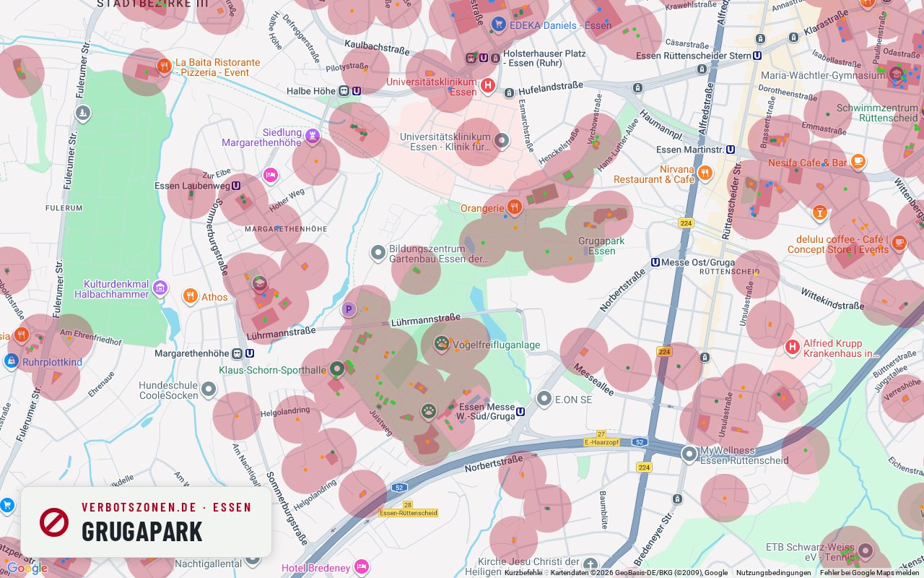Click the Google logo
Viewport: 924px width, 578px height.
[x=27, y=569]
